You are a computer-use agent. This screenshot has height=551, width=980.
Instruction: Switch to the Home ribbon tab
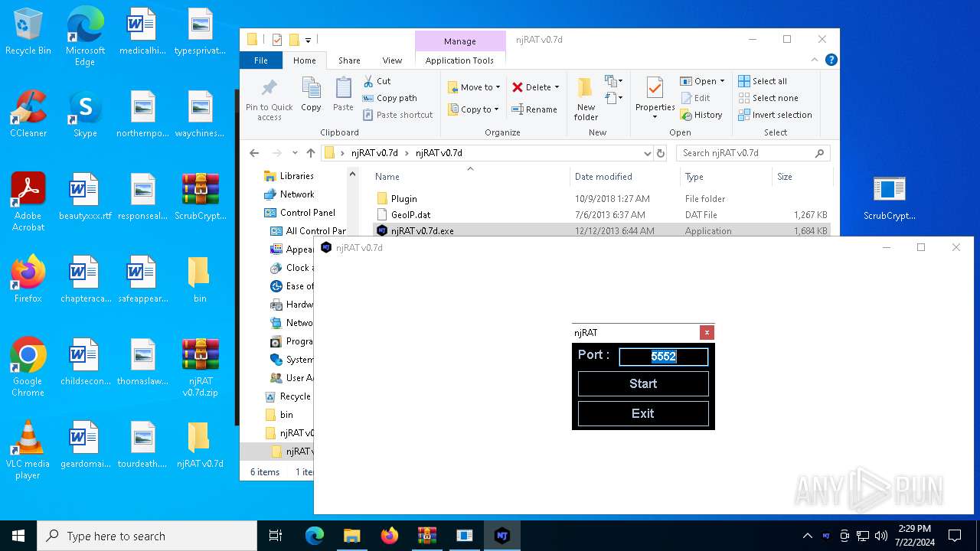click(305, 60)
